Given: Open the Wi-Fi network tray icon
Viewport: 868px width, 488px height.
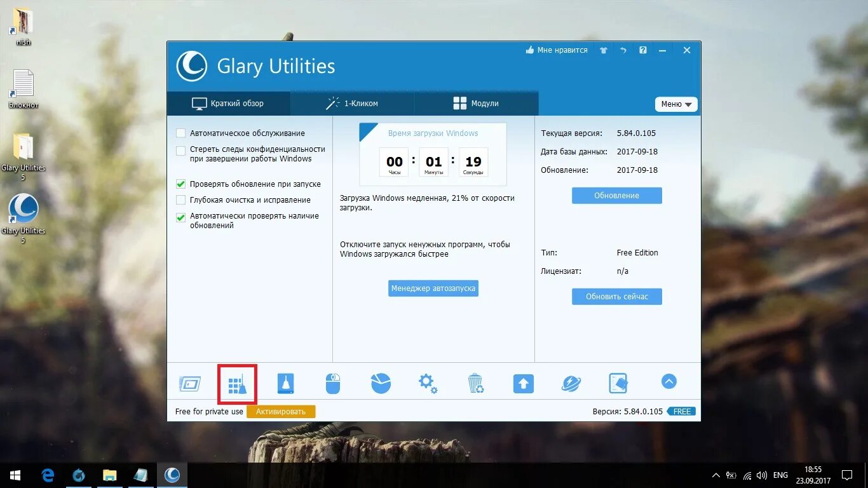Looking at the screenshot, I should (x=747, y=475).
